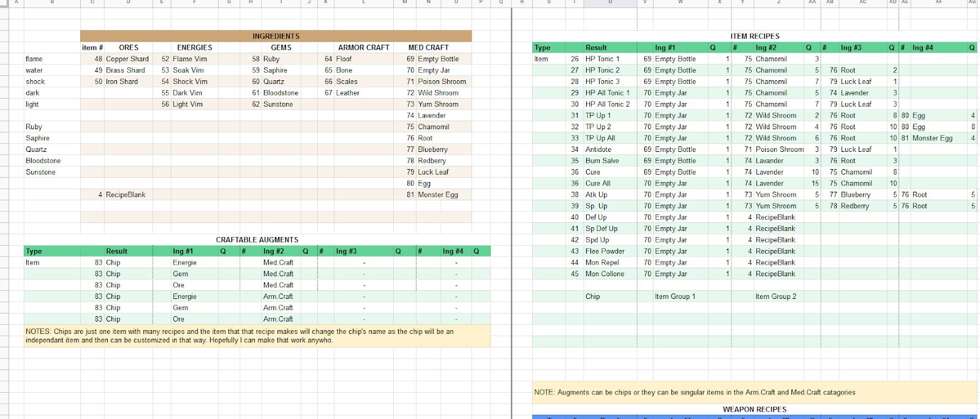Image resolution: width=980 pixels, height=419 pixels.
Task: Select the 'item #' heading cell
Action: 92,47
